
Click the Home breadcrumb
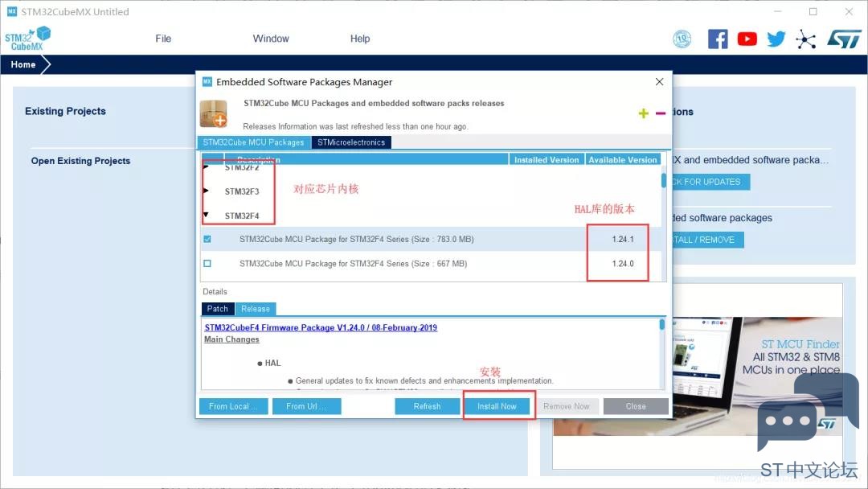tap(23, 65)
